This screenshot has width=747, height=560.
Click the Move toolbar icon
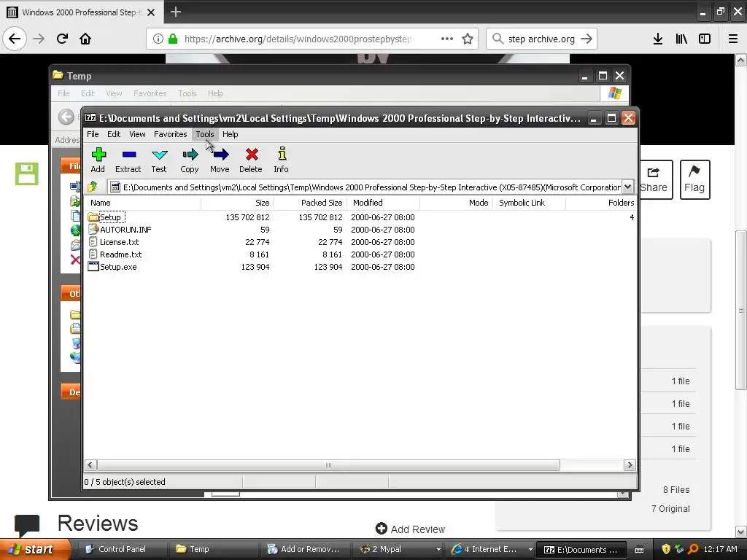[220, 155]
